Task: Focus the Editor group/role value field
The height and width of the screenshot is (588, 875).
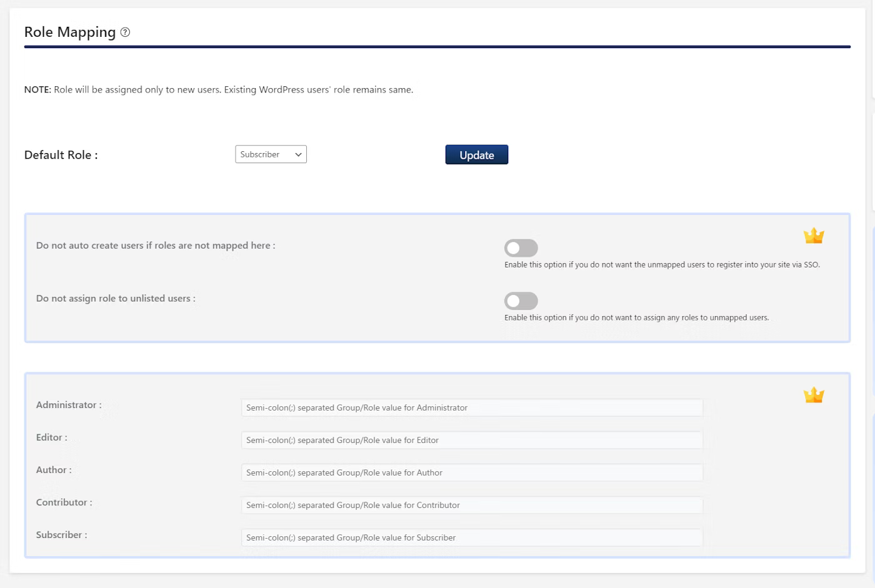Action: coord(472,440)
